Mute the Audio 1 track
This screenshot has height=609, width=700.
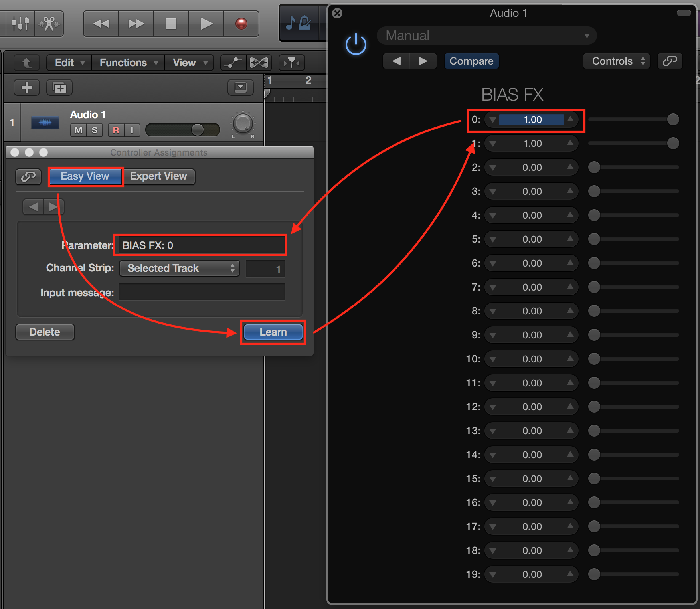click(x=78, y=130)
